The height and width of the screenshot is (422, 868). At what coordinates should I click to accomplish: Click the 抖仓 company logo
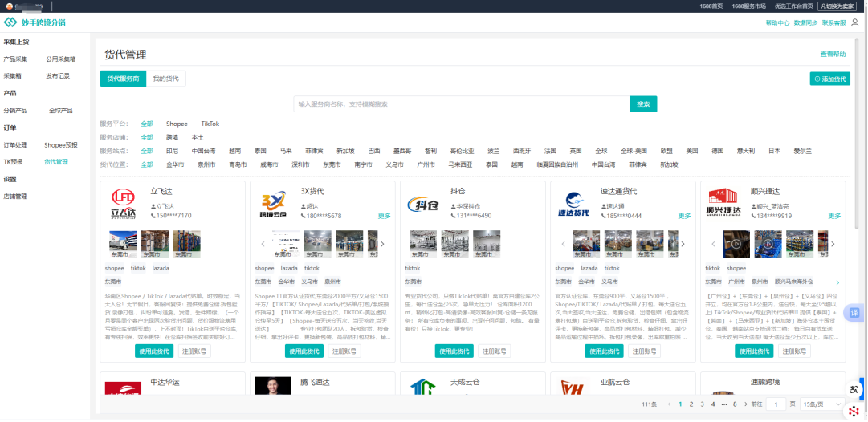tap(422, 205)
